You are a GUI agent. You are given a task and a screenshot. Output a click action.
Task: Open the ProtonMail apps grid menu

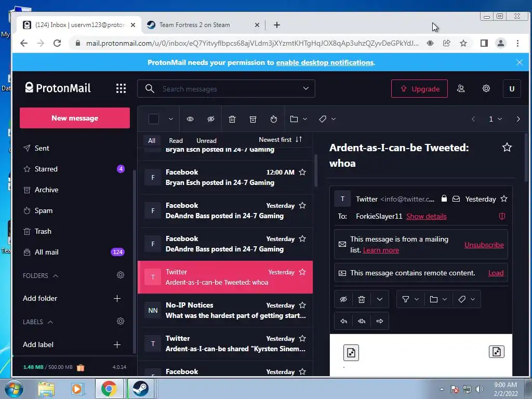pos(121,88)
